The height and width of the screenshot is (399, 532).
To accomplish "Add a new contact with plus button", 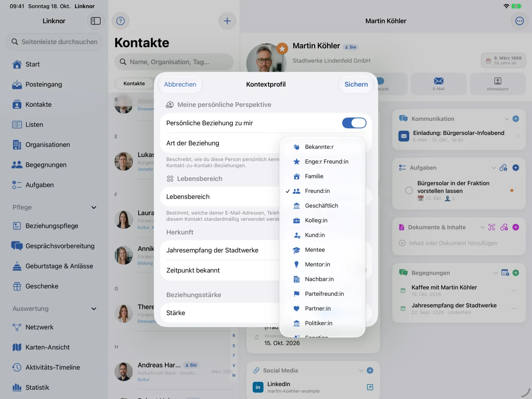I will pyautogui.click(x=227, y=21).
